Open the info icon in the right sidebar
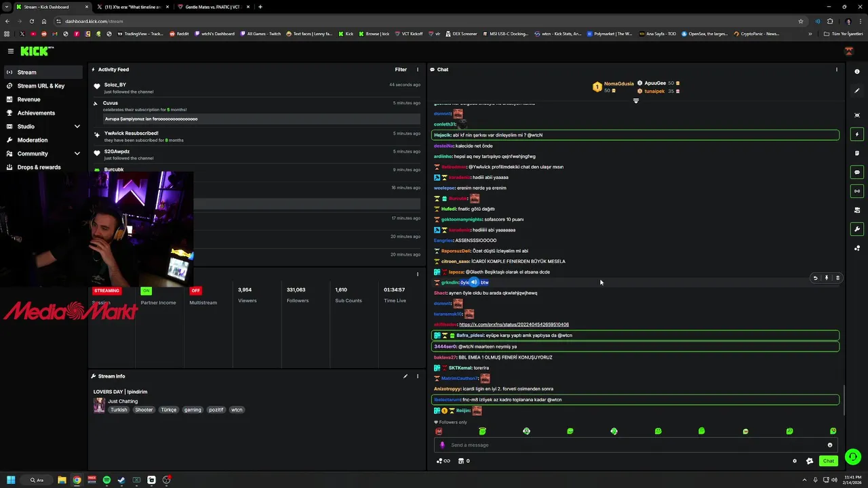The image size is (868, 488). [x=857, y=71]
